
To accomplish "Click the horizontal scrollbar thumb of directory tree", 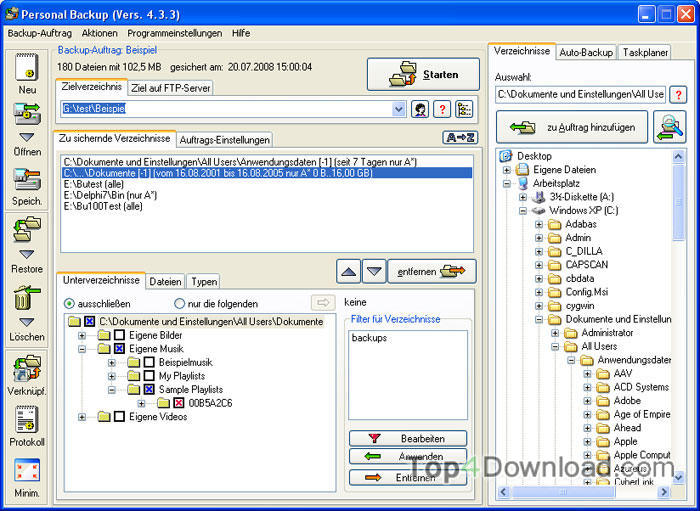I will pos(563,492).
